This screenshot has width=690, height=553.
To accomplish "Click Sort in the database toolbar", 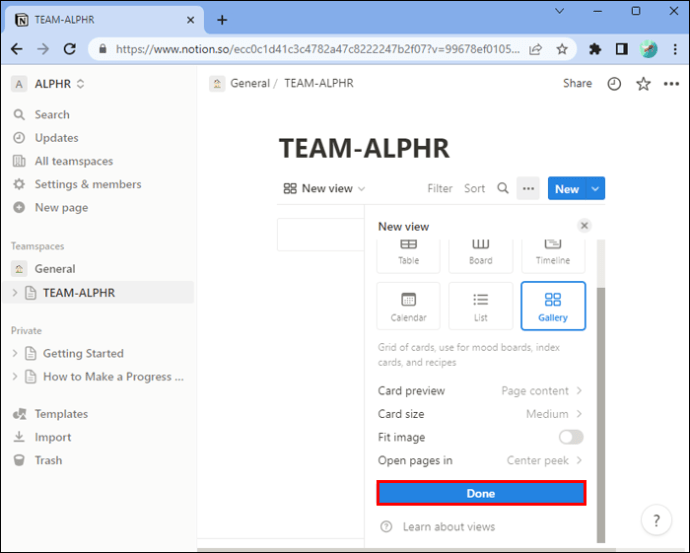I will click(474, 189).
